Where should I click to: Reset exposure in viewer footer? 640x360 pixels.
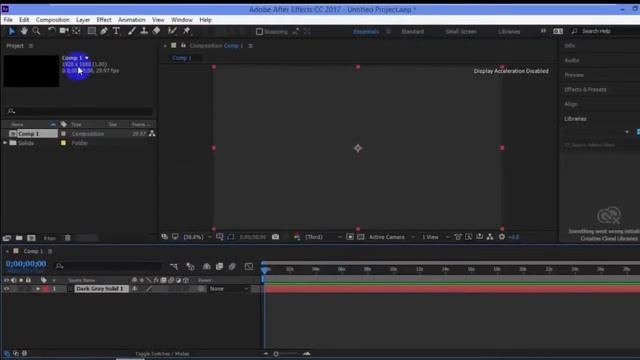pyautogui.click(x=502, y=237)
